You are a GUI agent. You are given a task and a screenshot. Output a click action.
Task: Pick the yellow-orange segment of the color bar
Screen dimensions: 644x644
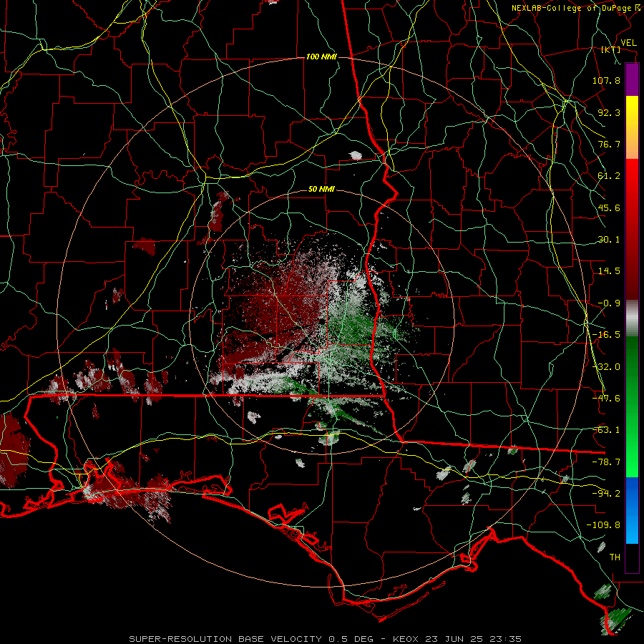(x=632, y=127)
